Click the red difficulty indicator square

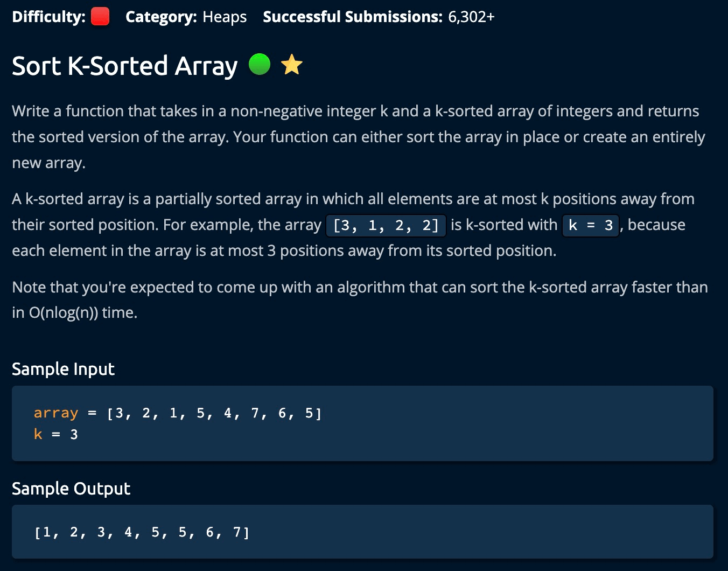(x=100, y=17)
